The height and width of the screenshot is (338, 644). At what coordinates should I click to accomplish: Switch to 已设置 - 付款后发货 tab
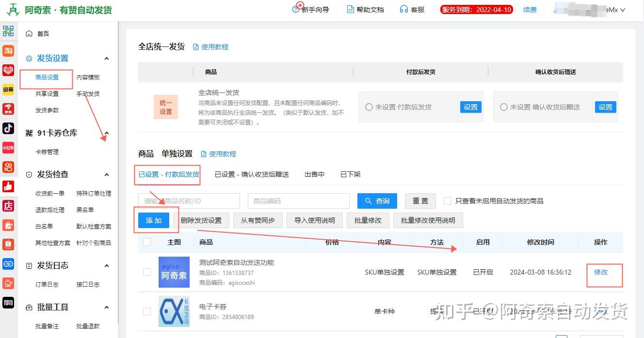click(168, 174)
